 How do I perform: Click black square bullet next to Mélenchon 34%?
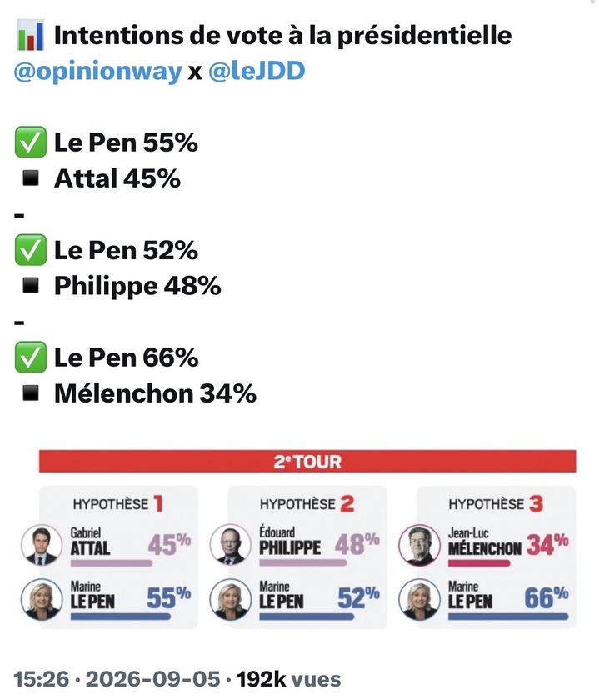pos(31,392)
